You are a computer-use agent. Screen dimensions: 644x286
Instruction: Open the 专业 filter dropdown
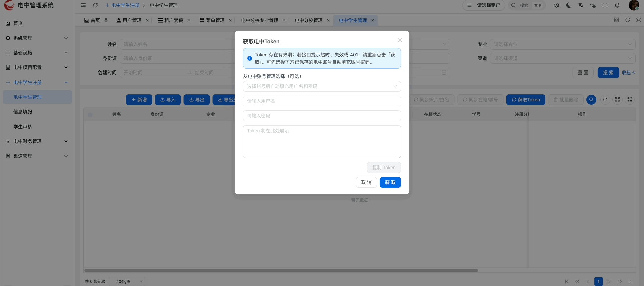tap(563, 44)
